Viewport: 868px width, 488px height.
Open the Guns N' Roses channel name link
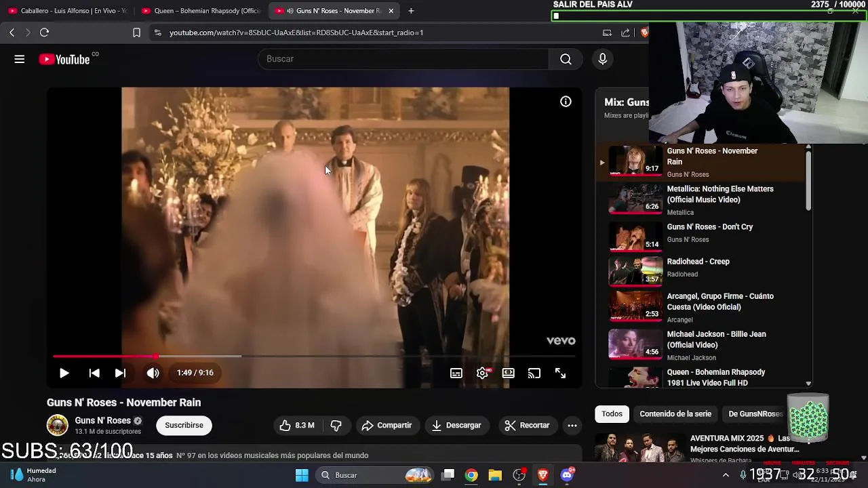102,420
